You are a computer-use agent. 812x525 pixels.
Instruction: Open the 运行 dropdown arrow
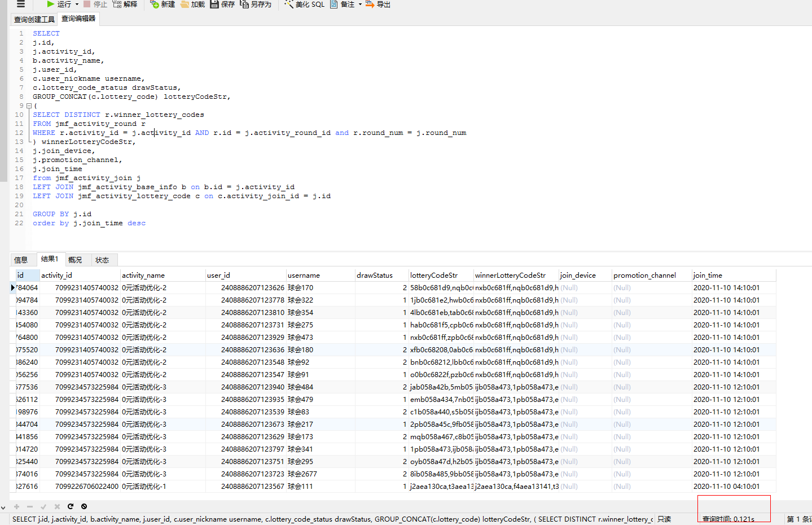pyautogui.click(x=77, y=4)
